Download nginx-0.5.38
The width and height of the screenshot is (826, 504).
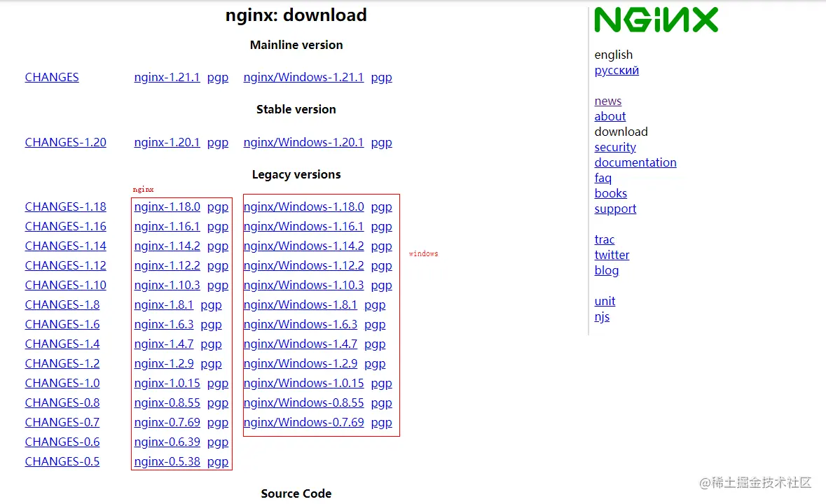click(167, 461)
